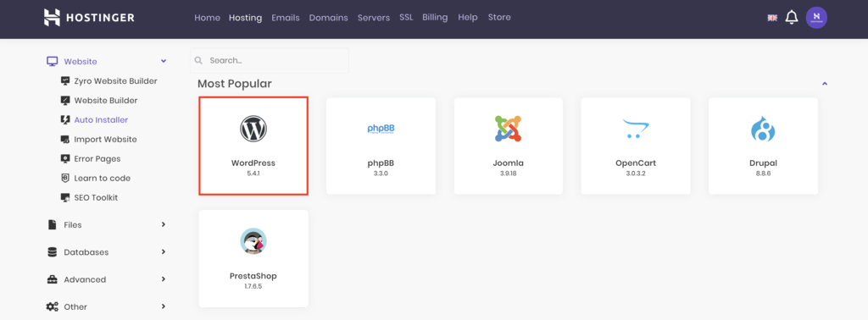The height and width of the screenshot is (320, 868).
Task: Expand the Advanced section arrow
Action: [x=164, y=279]
